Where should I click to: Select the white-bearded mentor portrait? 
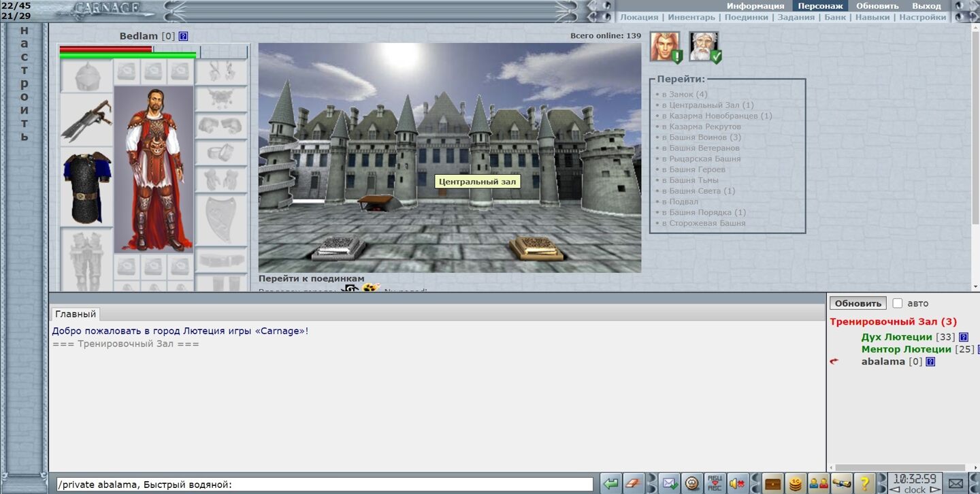[x=704, y=47]
